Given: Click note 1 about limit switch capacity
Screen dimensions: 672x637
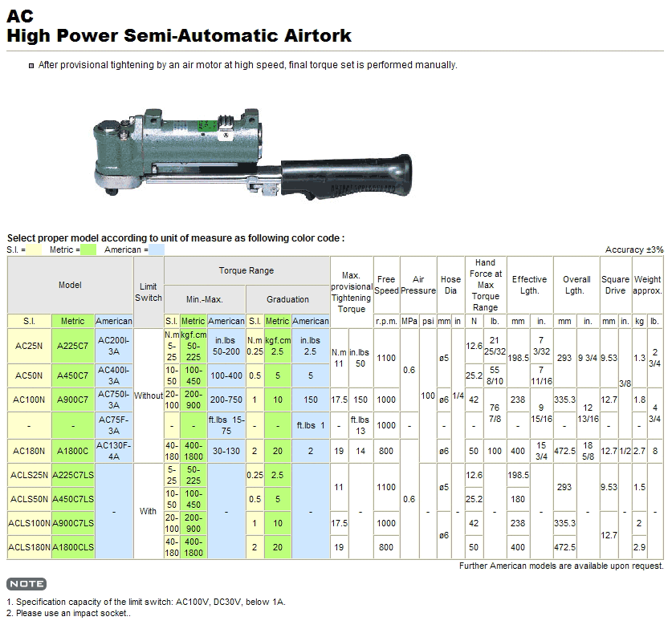Looking at the screenshot, I should 146,602.
